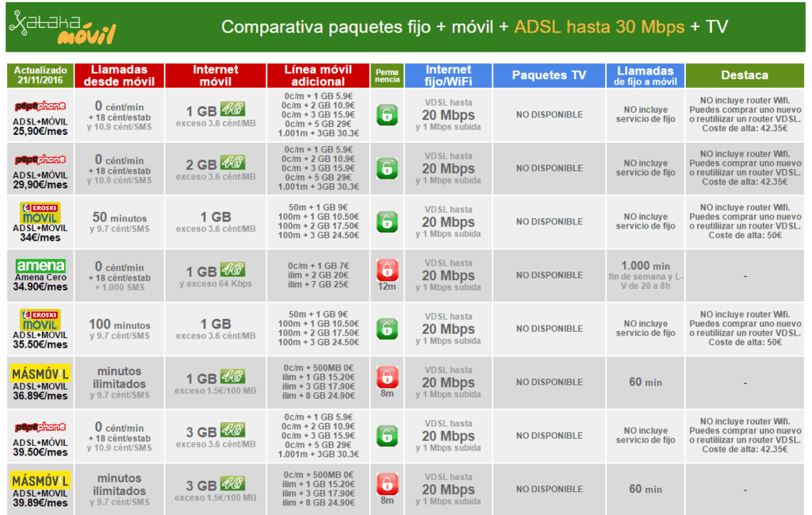Image resolution: width=812 pixels, height=515 pixels.
Task: Click the Xataka Móvil logo
Action: (x=63, y=27)
